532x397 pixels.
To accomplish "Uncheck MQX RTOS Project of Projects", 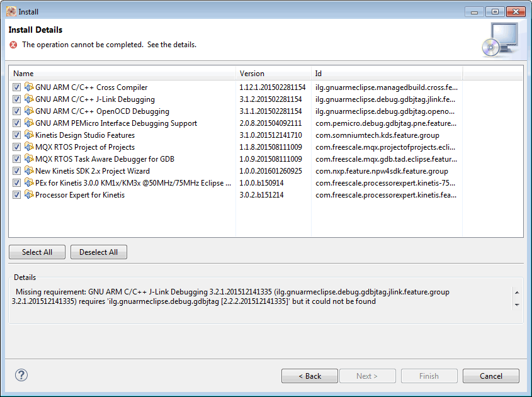I will pos(16,147).
